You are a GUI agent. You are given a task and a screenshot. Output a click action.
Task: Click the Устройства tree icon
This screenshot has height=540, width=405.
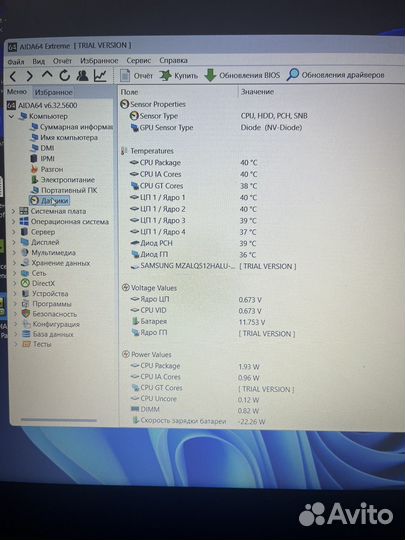(x=25, y=293)
